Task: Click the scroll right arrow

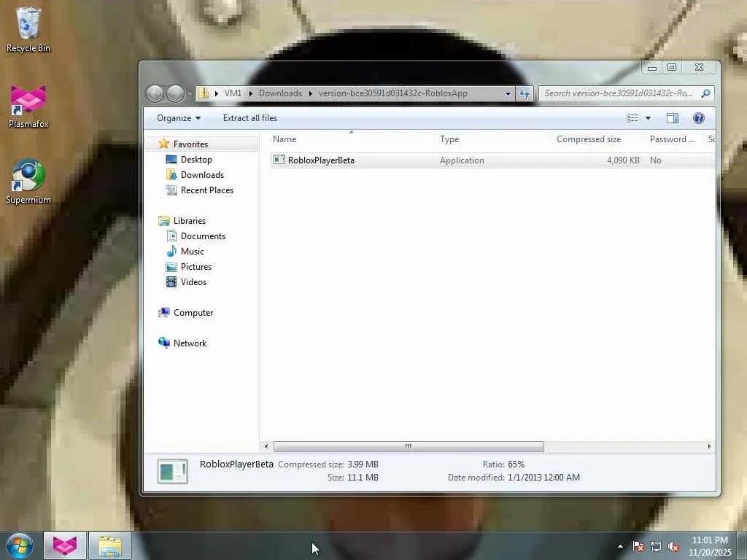Action: pos(709,446)
